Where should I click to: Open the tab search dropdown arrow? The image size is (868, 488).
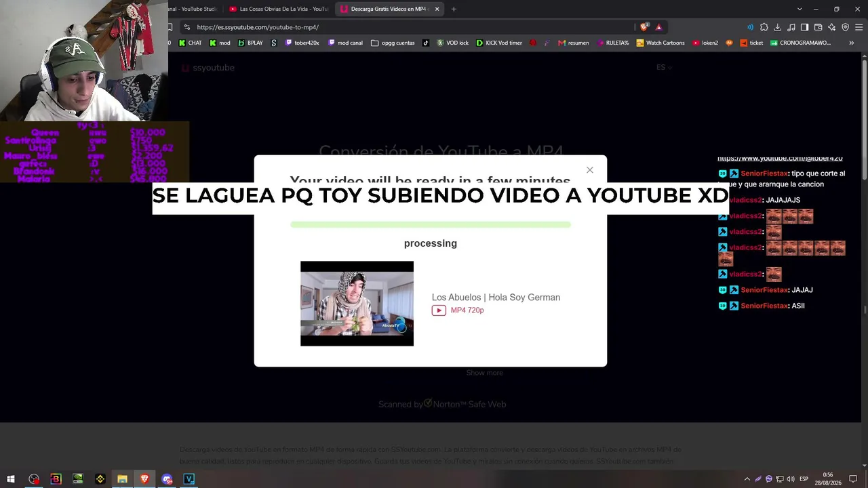tap(800, 9)
